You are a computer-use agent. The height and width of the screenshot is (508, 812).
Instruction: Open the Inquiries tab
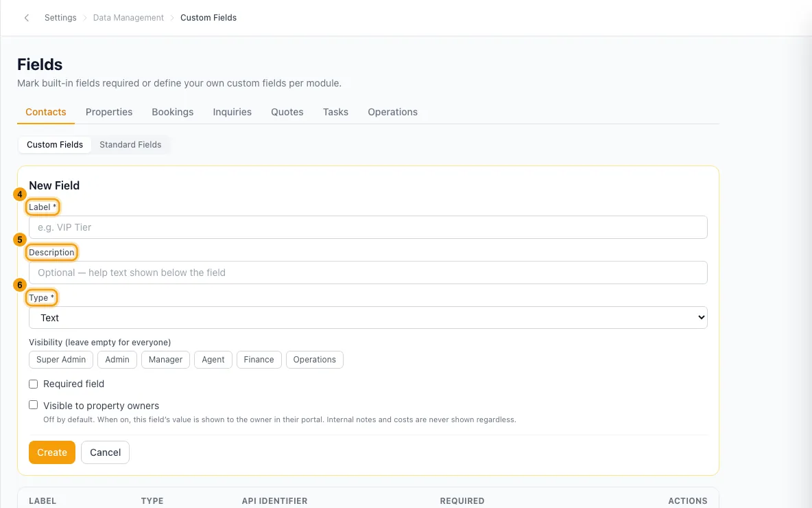(x=232, y=112)
